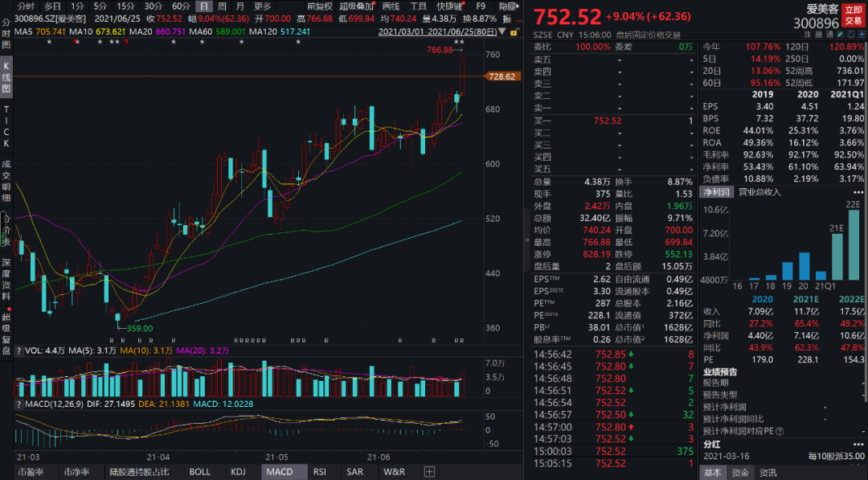This screenshot has width=868, height=480.
Task: Click 通 connect tag under stock code
Action: click(x=829, y=35)
